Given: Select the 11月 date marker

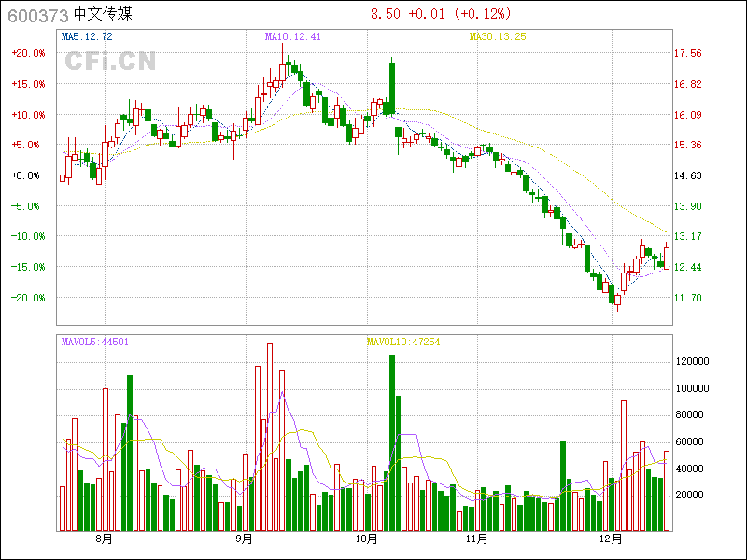Looking at the screenshot, I should pos(477,539).
